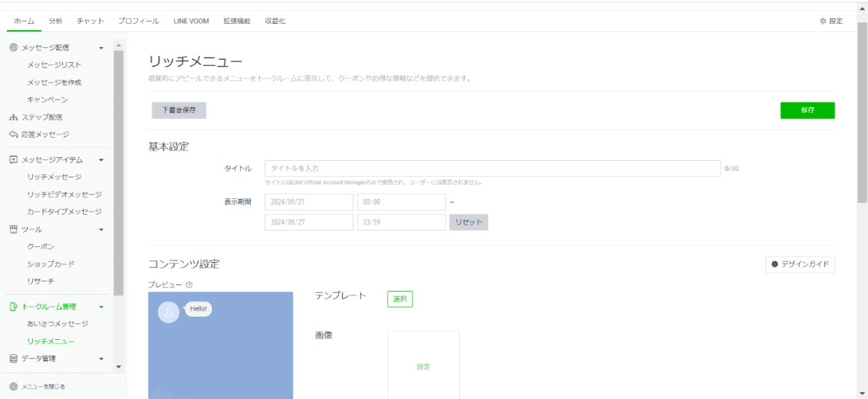Viewport: 868px width, 399px height.
Task: Click the 下書き保存 button
Action: (178, 110)
